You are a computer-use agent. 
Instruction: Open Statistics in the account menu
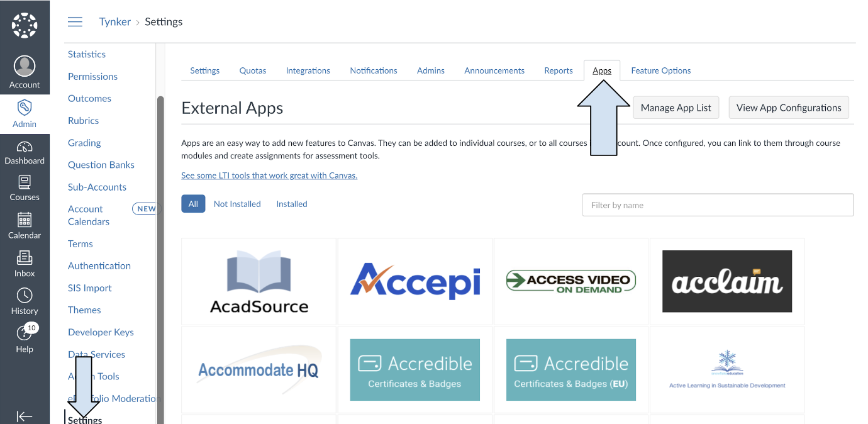tap(87, 54)
